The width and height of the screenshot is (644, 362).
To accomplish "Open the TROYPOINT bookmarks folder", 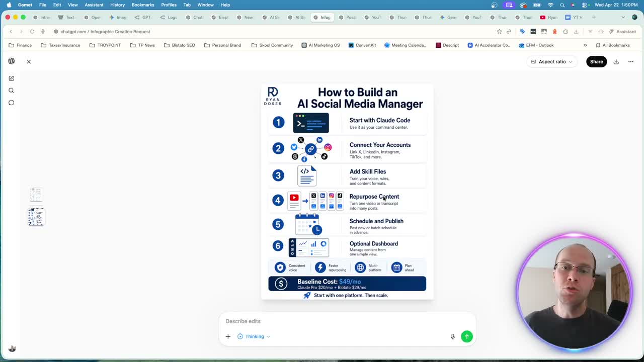I will pos(105,45).
